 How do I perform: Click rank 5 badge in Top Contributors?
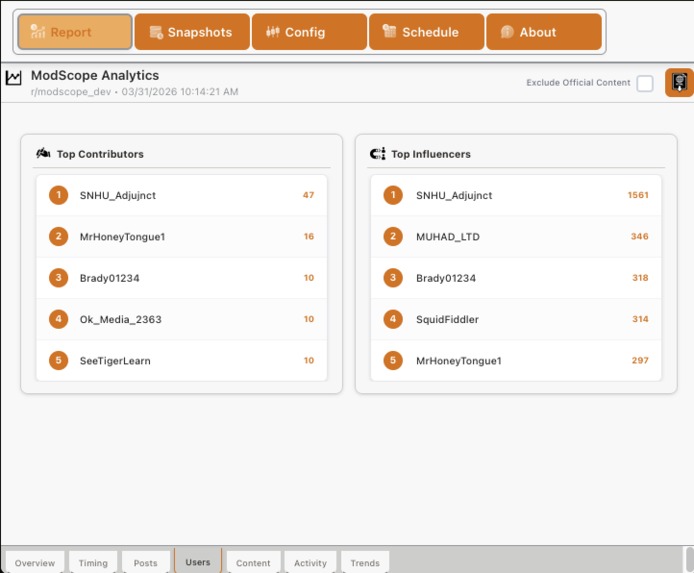tap(58, 360)
